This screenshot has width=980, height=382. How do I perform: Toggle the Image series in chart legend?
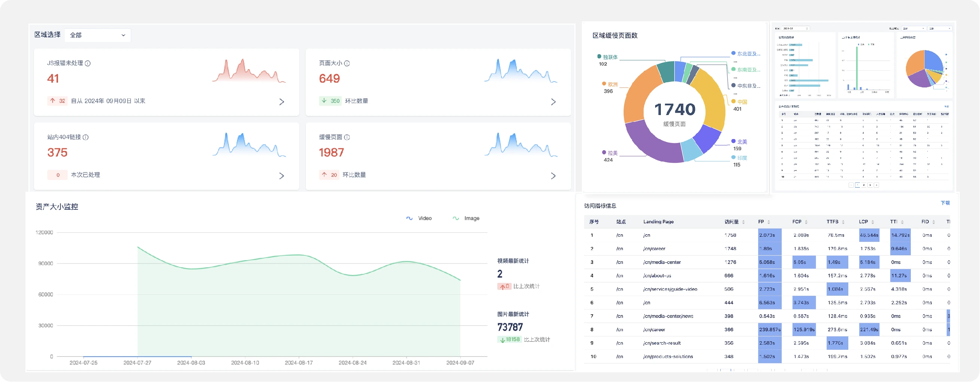coord(465,218)
